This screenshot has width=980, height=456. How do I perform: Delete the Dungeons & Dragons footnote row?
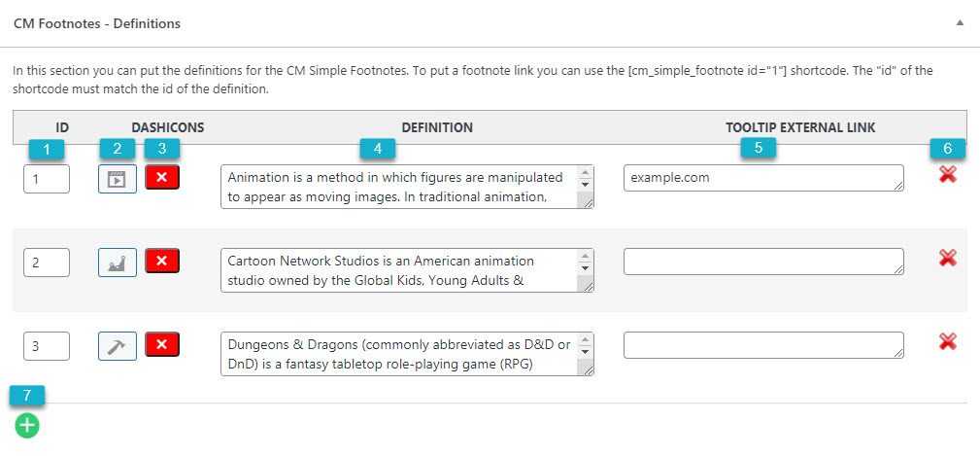coord(948,341)
